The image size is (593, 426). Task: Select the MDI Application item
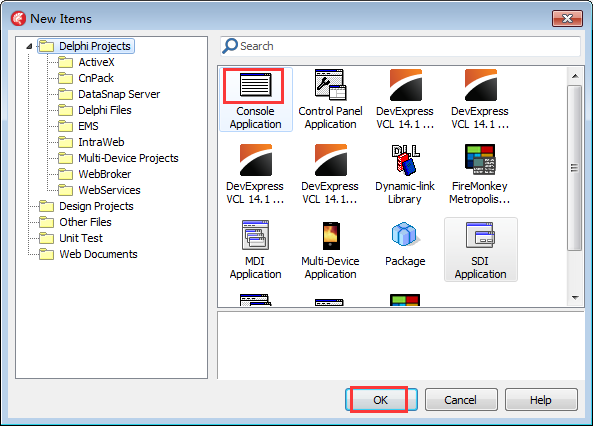256,249
